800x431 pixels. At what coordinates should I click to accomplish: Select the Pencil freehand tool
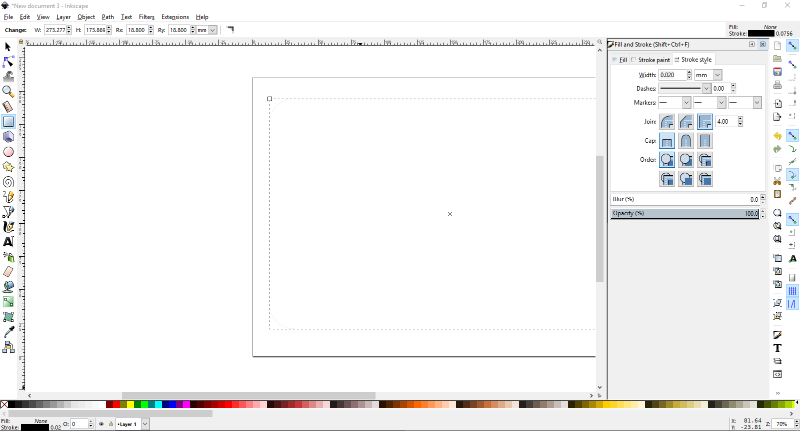8,197
